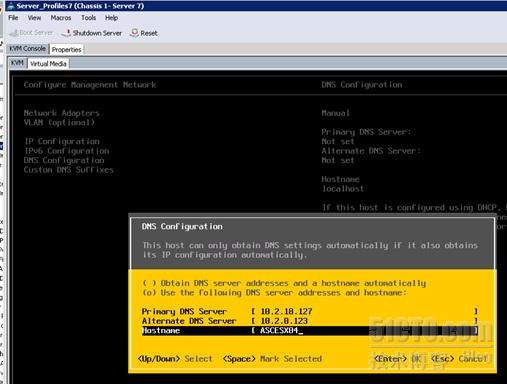This screenshot has width=507, height=384.
Task: Click the Hostname localhost value text
Action: click(x=343, y=189)
